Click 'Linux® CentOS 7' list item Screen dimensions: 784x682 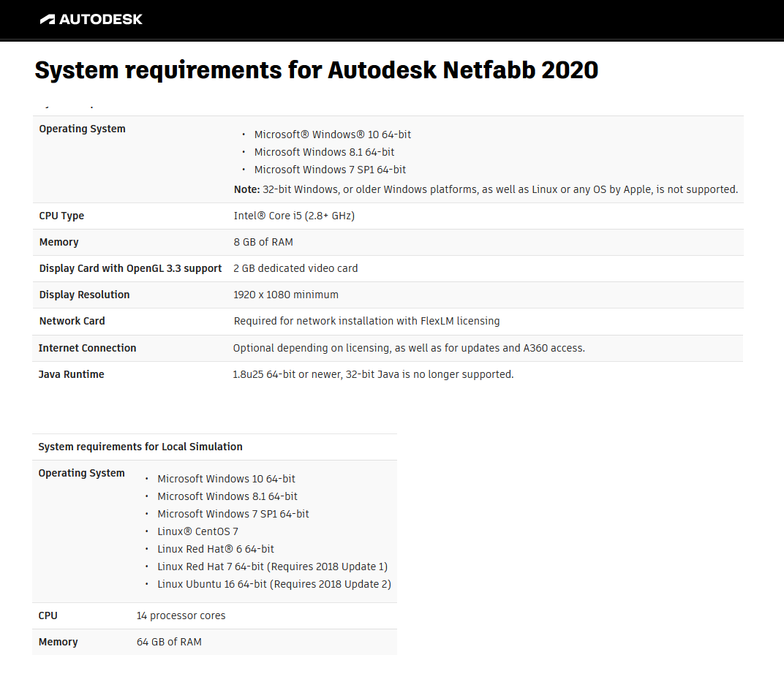197,531
